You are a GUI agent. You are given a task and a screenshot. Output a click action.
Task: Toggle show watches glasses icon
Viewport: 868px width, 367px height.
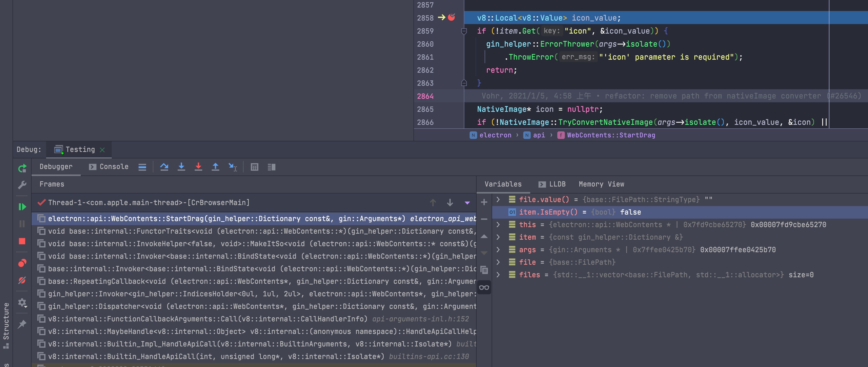pos(484,288)
